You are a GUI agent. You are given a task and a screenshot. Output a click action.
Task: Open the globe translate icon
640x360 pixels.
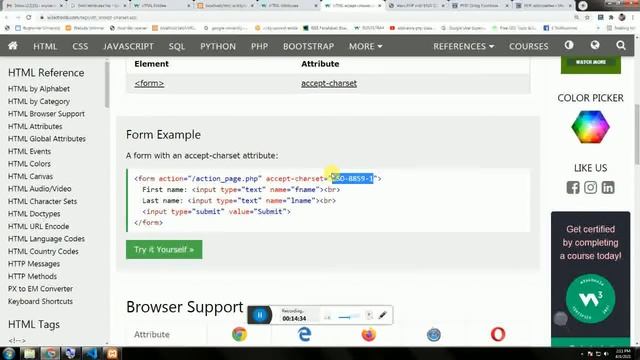pyautogui.click(x=595, y=45)
